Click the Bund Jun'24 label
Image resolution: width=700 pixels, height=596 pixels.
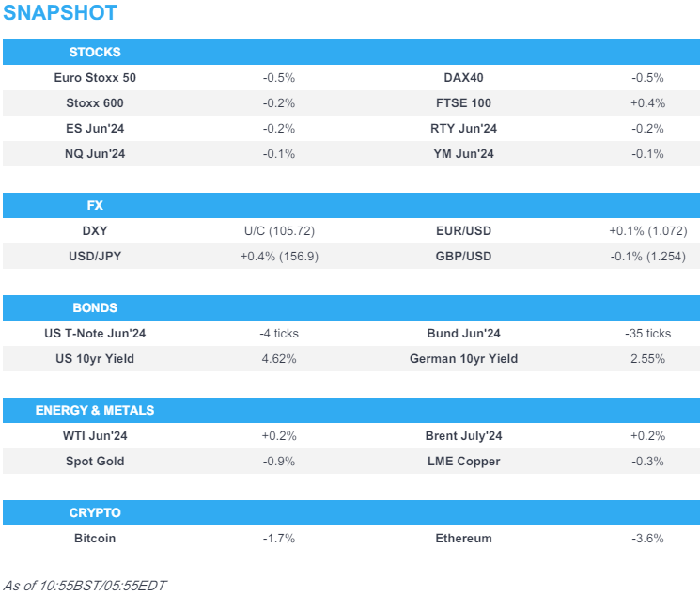coord(463,334)
